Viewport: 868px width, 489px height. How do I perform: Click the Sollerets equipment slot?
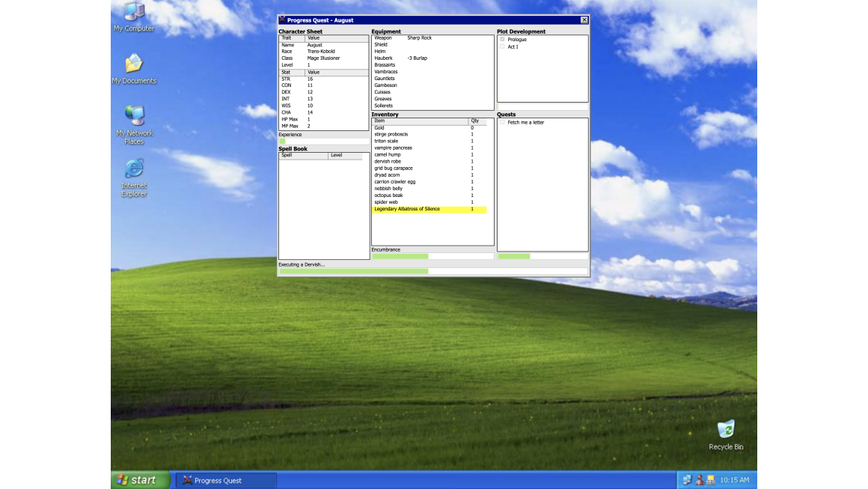[x=433, y=106]
